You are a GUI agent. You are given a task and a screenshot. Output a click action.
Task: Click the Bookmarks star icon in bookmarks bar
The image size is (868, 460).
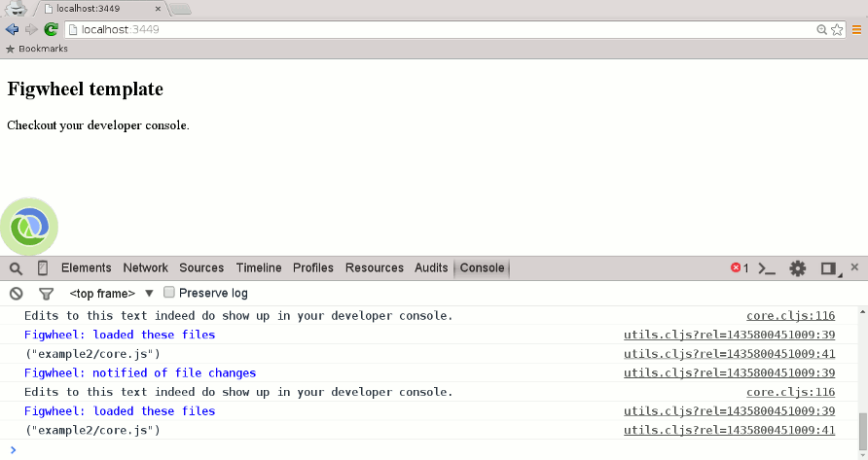tap(10, 49)
